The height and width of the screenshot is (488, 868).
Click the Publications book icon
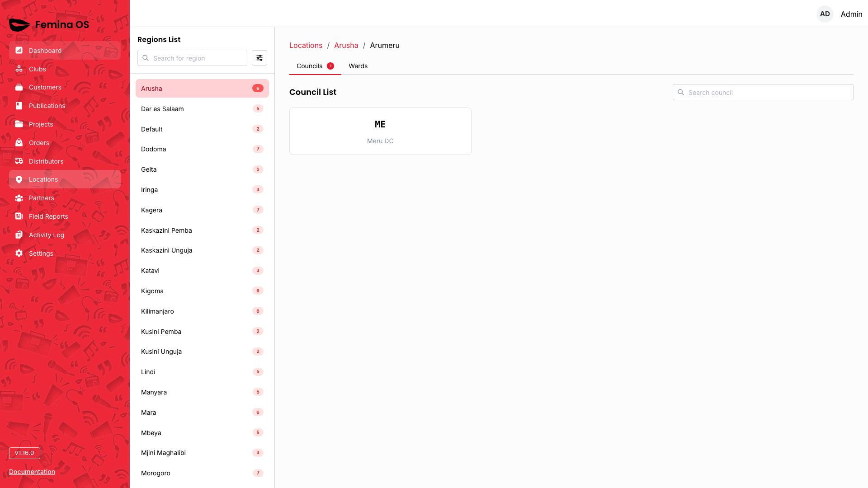coord(19,105)
